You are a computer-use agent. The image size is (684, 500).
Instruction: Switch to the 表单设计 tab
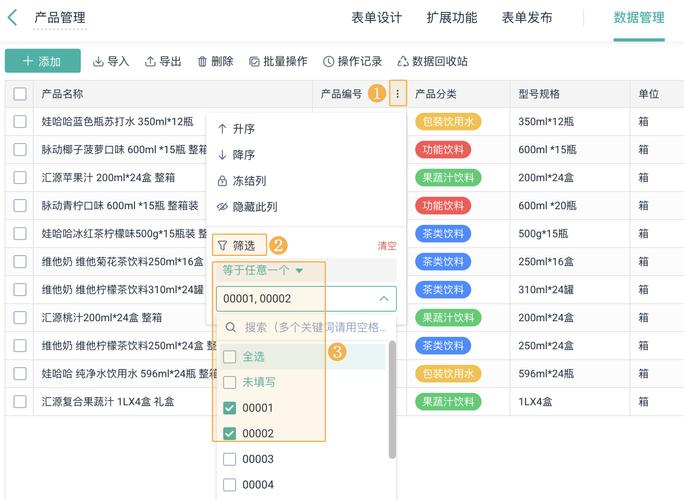376,18
